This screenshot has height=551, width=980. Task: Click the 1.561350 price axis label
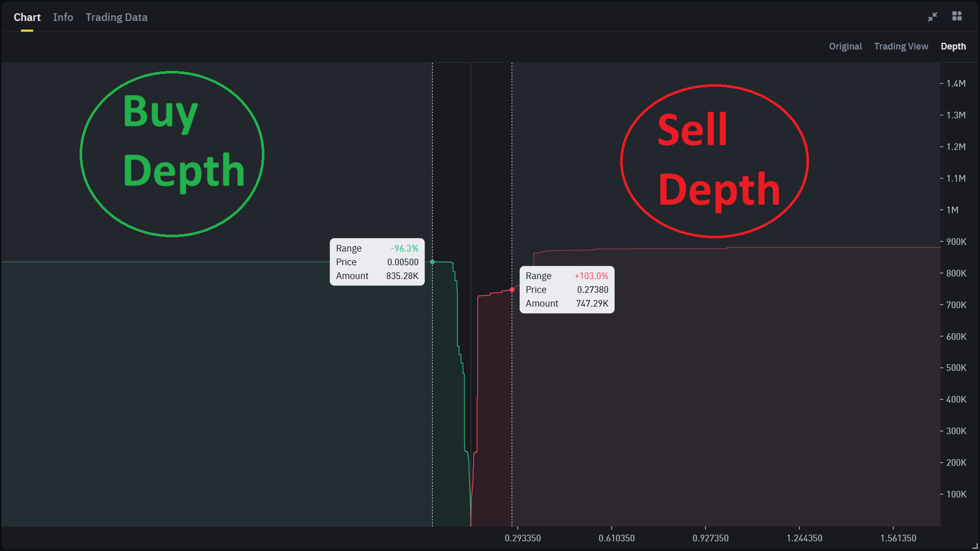pyautogui.click(x=898, y=538)
